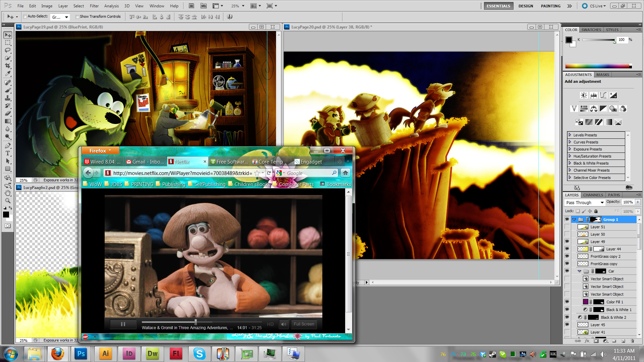
Task: Select the Clone Stamp tool
Action: pos(8,98)
